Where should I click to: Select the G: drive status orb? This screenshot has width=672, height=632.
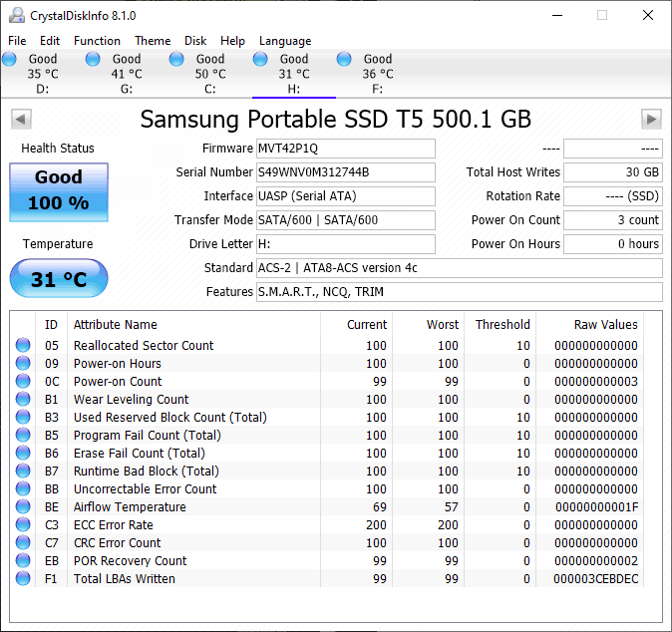pyautogui.click(x=93, y=59)
